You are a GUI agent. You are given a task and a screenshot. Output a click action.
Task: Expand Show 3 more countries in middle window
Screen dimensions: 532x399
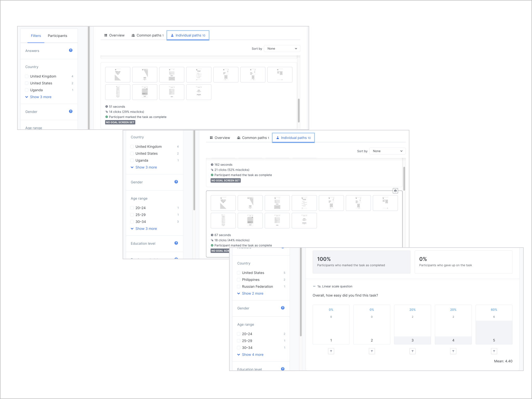point(144,167)
